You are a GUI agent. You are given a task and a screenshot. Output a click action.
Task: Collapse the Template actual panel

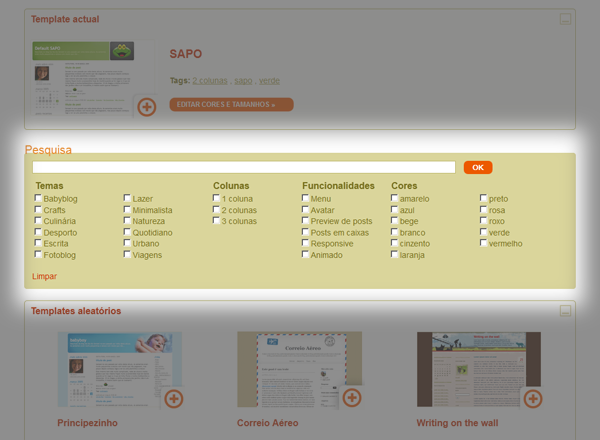565,19
